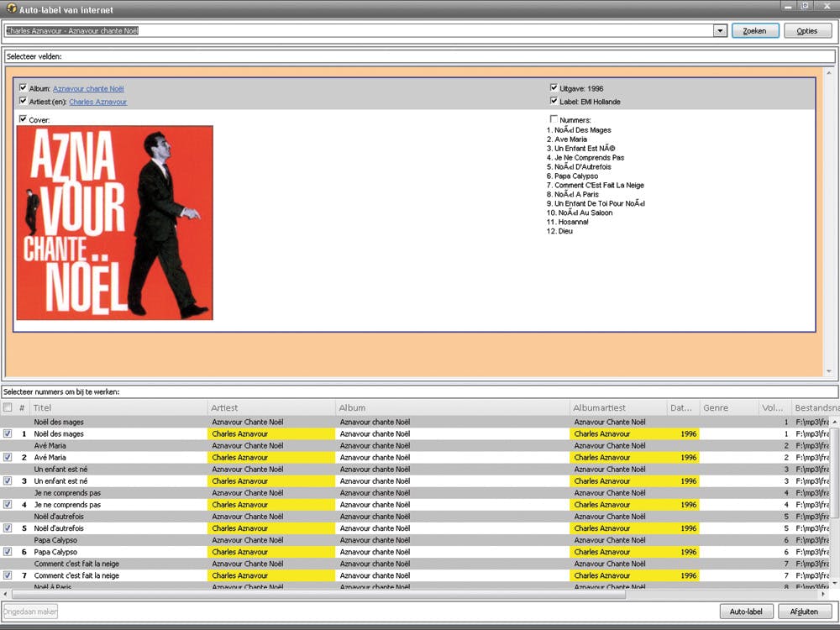840x630 pixels.
Task: Toggle the Artiest(en) checkbox
Action: [23, 100]
